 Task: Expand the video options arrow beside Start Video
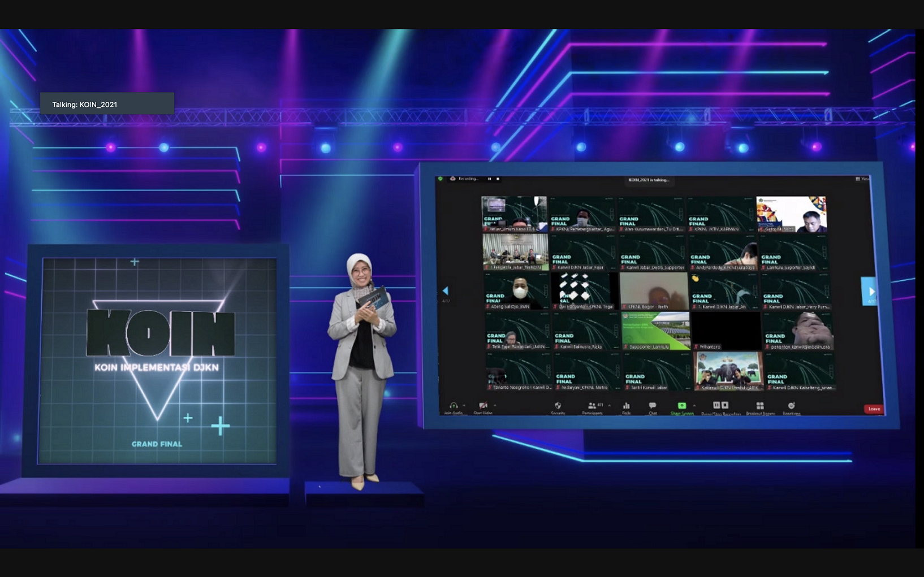[495, 405]
